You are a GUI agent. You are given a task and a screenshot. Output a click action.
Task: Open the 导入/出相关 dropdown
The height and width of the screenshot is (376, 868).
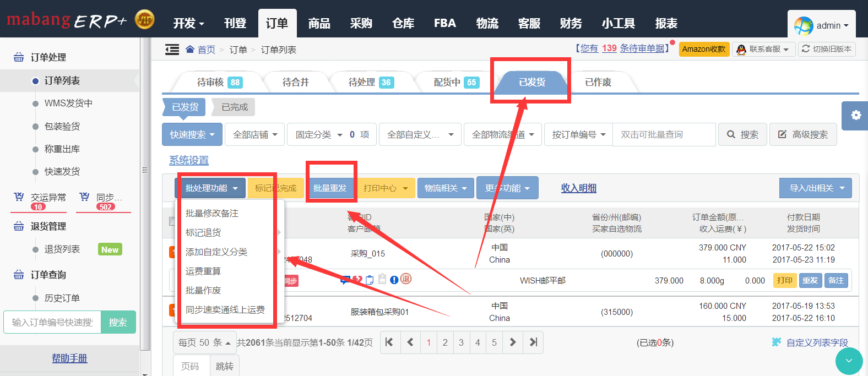pos(816,188)
